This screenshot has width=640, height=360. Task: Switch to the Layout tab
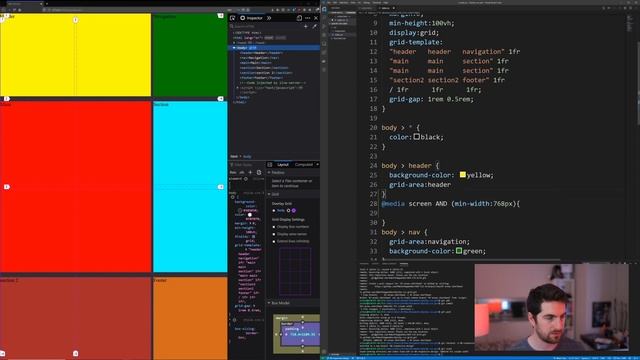click(283, 164)
